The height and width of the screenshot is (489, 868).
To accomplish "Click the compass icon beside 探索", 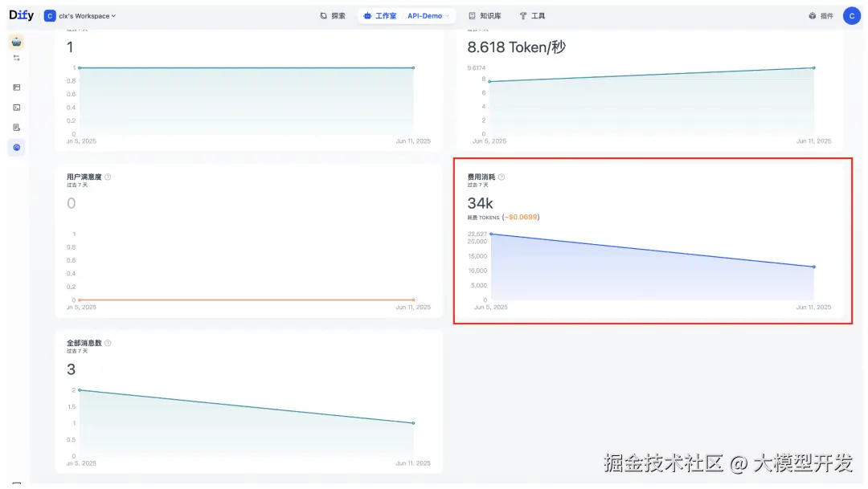I will [x=322, y=15].
